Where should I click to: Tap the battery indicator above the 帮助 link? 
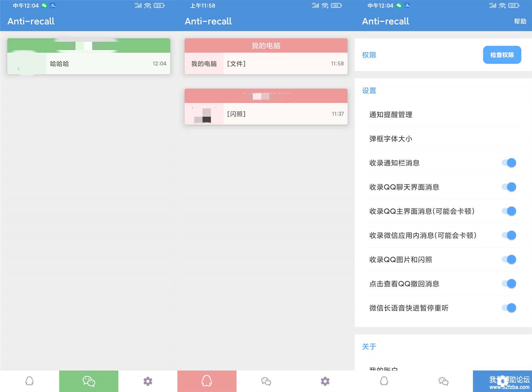513,5
